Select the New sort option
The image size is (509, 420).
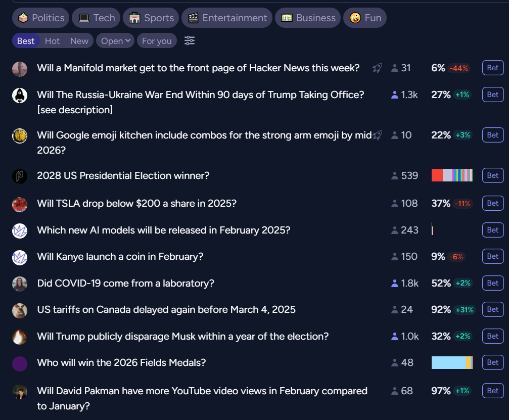tap(79, 41)
